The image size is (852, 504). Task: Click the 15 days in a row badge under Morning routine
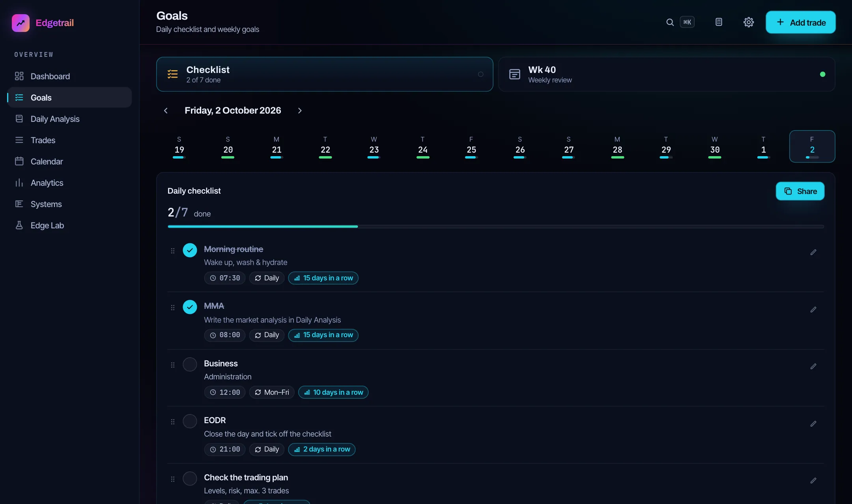pyautogui.click(x=323, y=278)
